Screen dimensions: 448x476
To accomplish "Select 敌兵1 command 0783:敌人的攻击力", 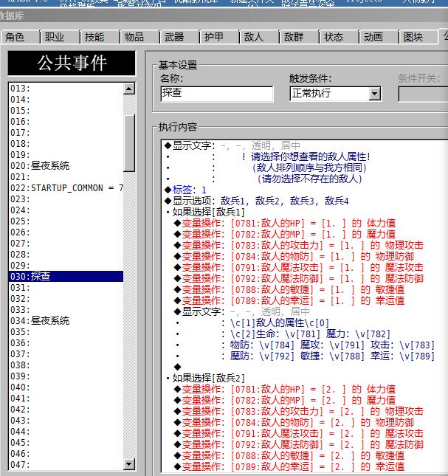I will pyautogui.click(x=299, y=245).
